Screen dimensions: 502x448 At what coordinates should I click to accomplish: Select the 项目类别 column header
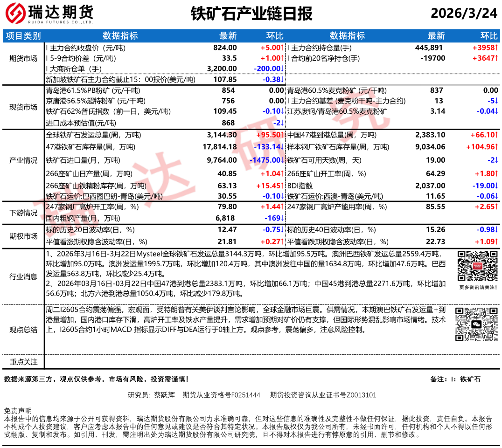pyautogui.click(x=23, y=36)
